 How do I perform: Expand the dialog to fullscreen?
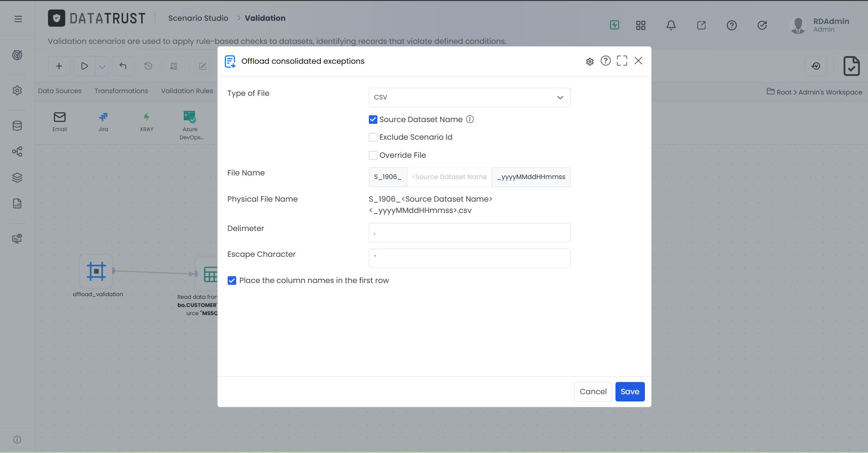coord(622,61)
